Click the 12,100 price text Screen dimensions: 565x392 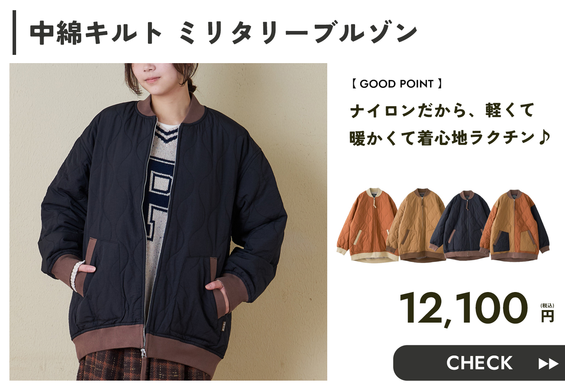click(x=464, y=309)
